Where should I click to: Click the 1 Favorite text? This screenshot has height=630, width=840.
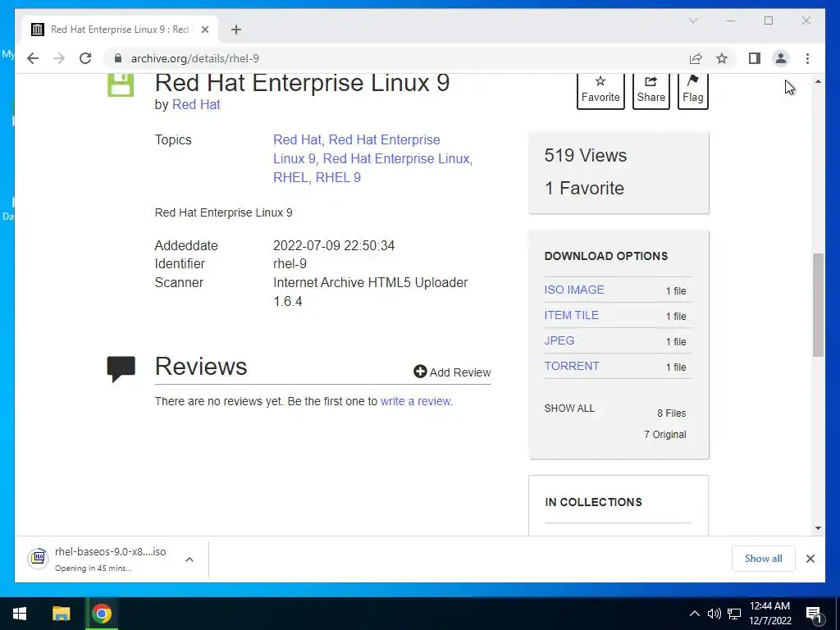tap(584, 188)
